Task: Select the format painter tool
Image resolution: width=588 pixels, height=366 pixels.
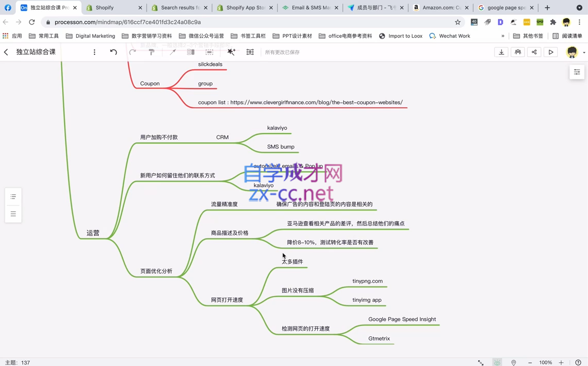Action: [x=152, y=52]
